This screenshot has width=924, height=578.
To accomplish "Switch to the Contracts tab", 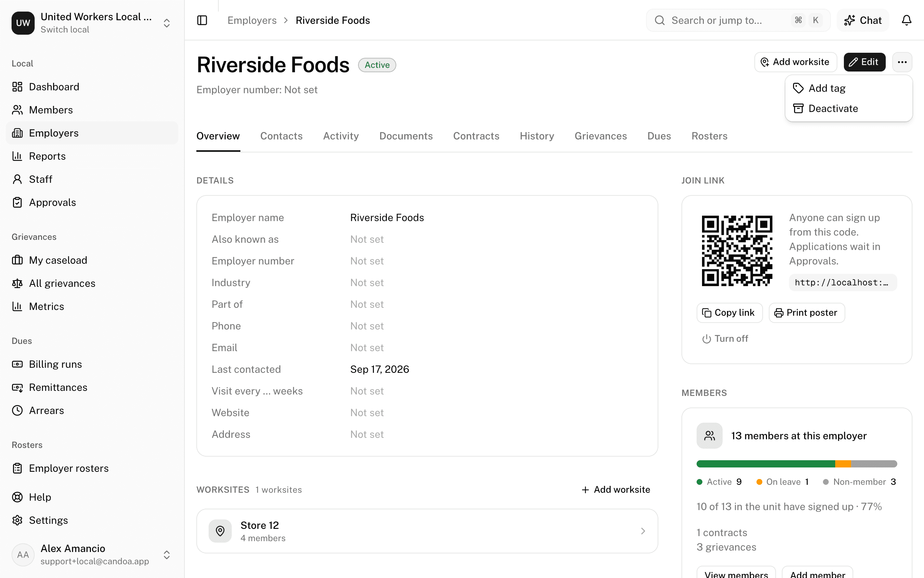I will [x=476, y=136].
